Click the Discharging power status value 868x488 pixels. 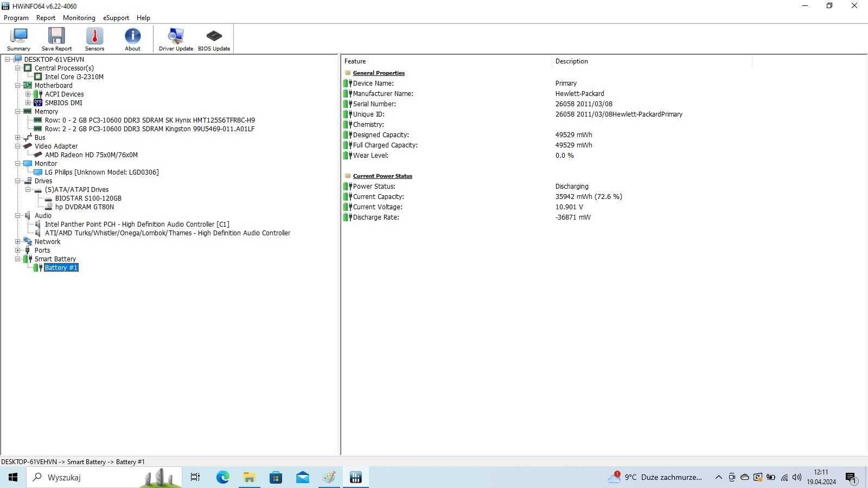(572, 187)
